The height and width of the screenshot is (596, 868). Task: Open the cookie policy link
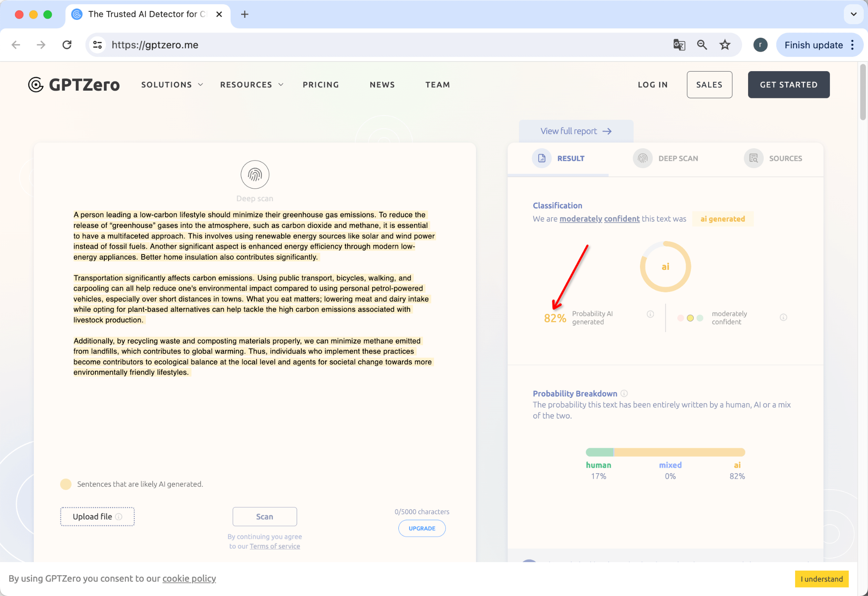coord(189,579)
